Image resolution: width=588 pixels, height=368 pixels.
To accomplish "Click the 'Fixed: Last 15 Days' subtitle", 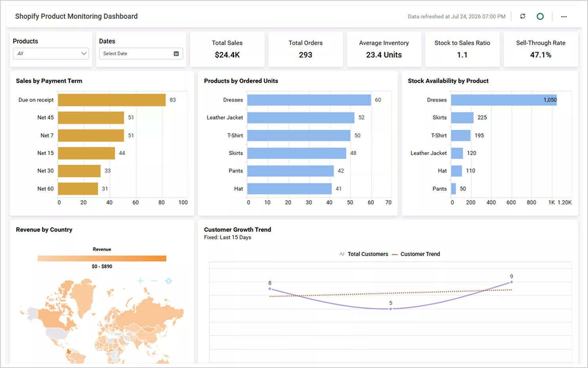I will [x=227, y=237].
